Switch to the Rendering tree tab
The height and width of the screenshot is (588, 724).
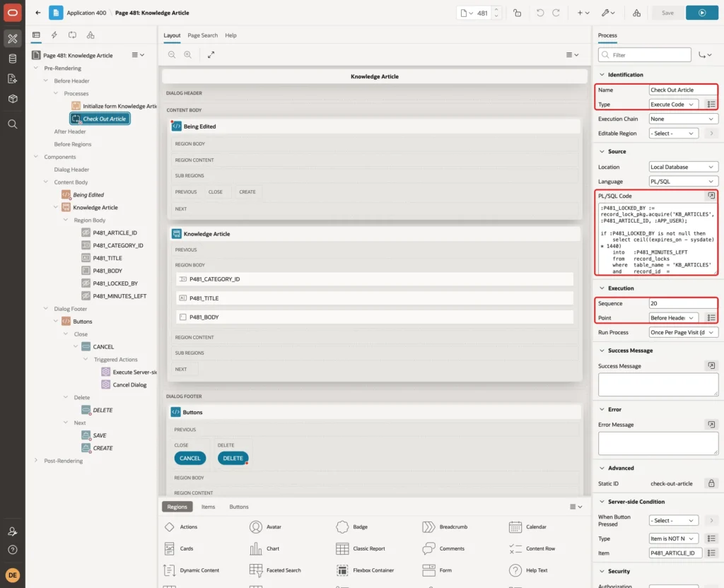click(x=36, y=35)
